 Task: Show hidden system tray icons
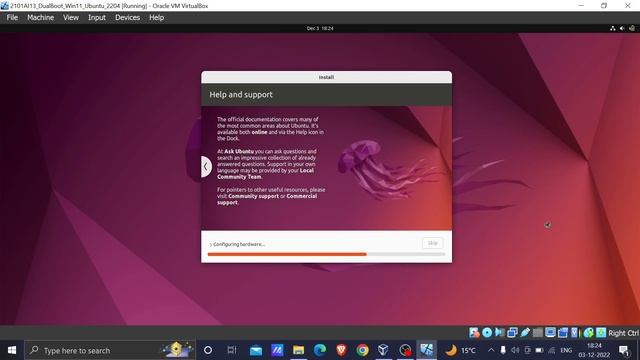click(491, 350)
